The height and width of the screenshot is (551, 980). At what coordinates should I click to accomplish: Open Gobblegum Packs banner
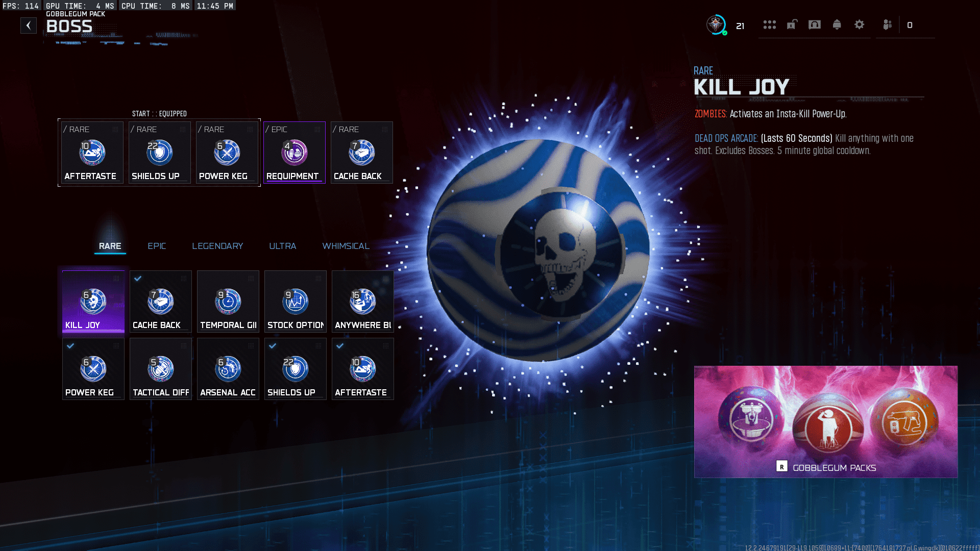pos(825,422)
